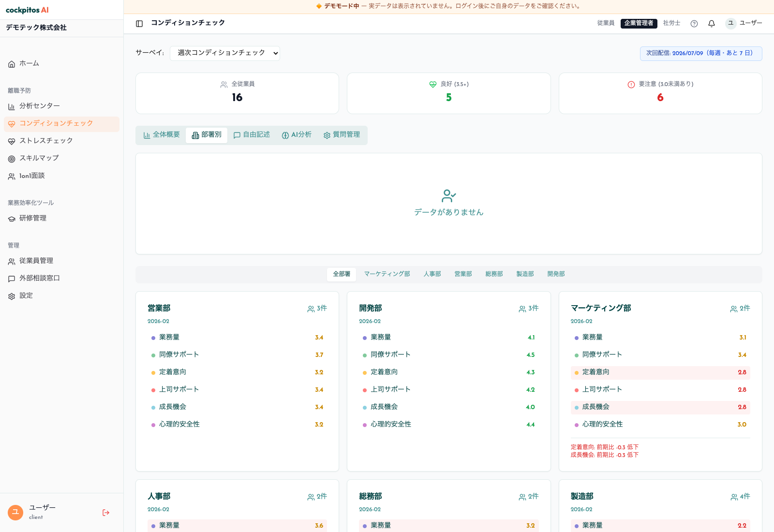Switch role to 社労士
Viewport: 774px width, 532px height.
click(x=671, y=23)
